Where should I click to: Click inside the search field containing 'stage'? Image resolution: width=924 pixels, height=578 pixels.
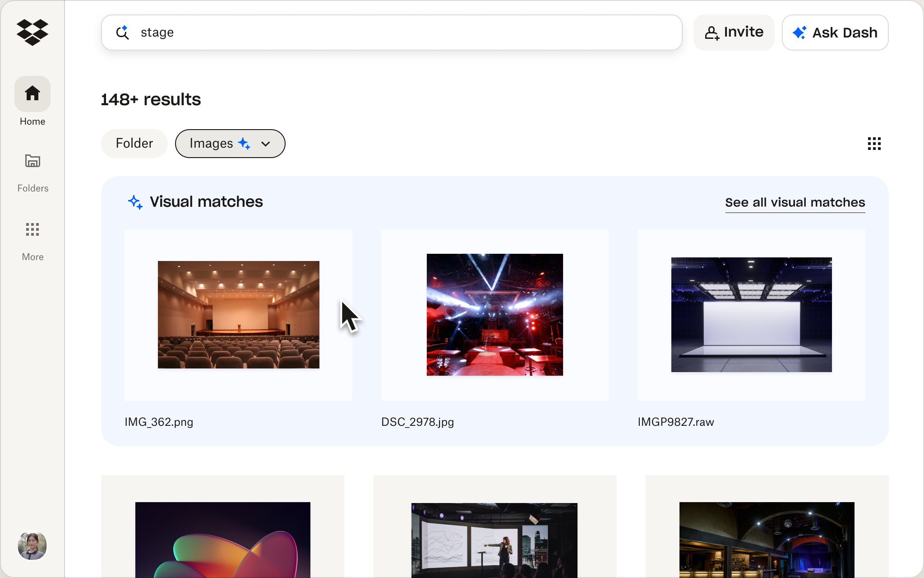tap(392, 33)
